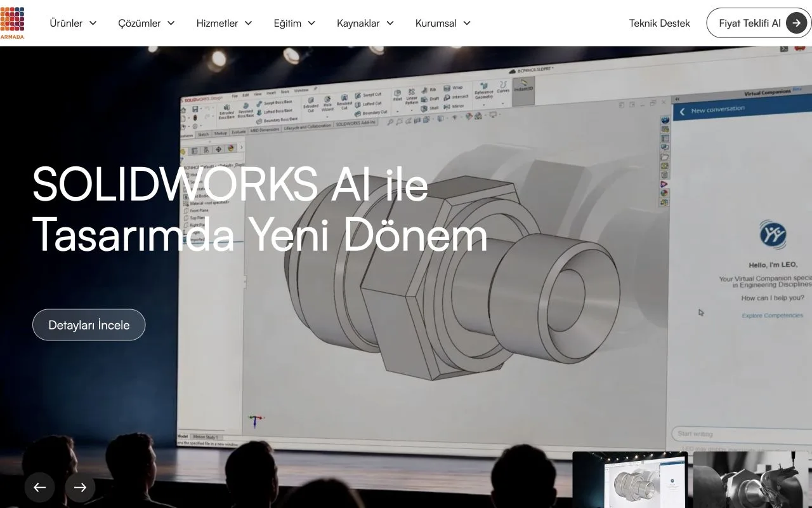
Task: Select the SOLIDWORKS presentation slide thumbnail
Action: click(x=630, y=480)
